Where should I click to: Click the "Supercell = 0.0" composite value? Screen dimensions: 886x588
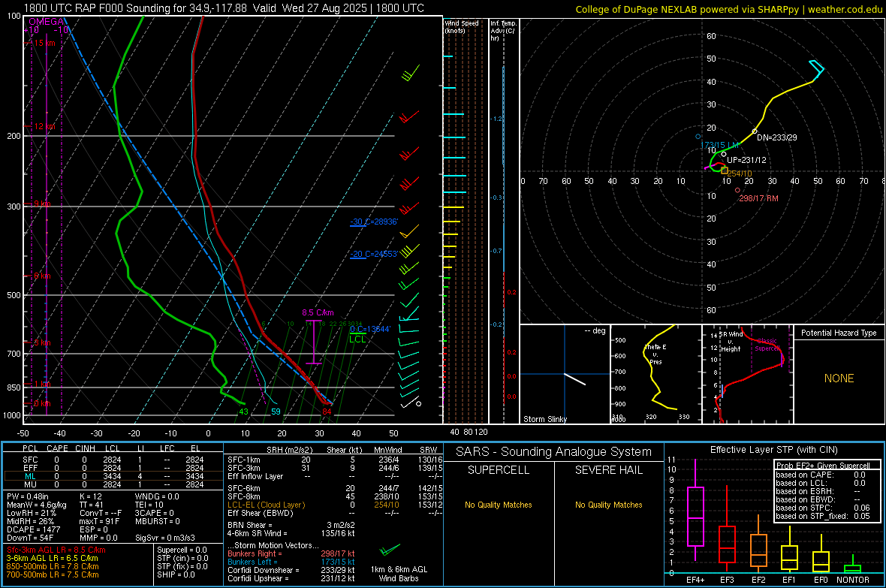pyautogui.click(x=182, y=550)
